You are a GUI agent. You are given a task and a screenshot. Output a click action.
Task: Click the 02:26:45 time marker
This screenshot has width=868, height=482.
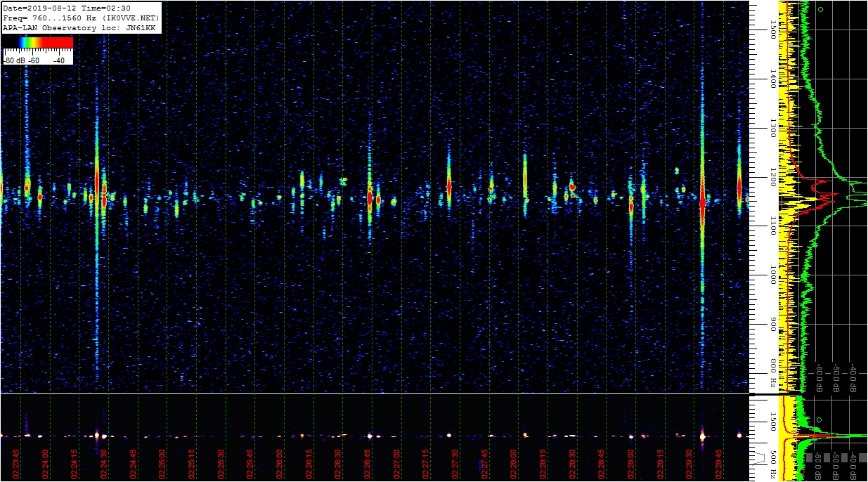[368, 464]
